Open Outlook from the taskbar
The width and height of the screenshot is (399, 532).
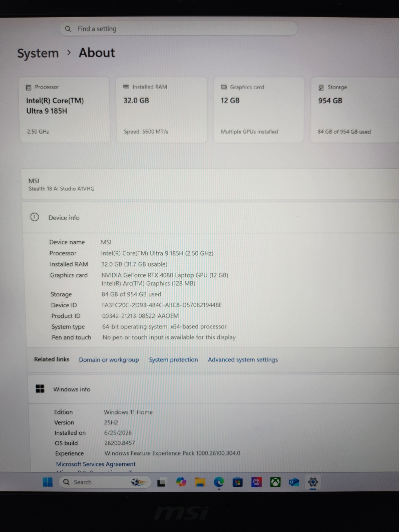pyautogui.click(x=294, y=482)
